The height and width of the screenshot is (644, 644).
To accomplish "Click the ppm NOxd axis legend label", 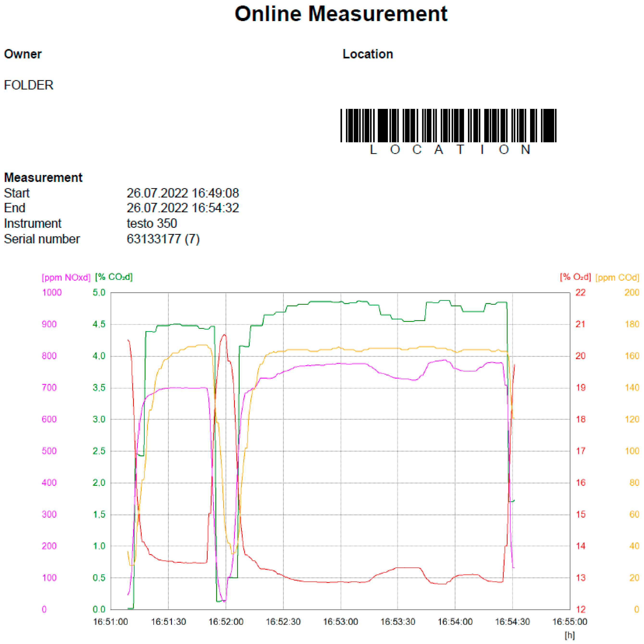I will 66,277.
